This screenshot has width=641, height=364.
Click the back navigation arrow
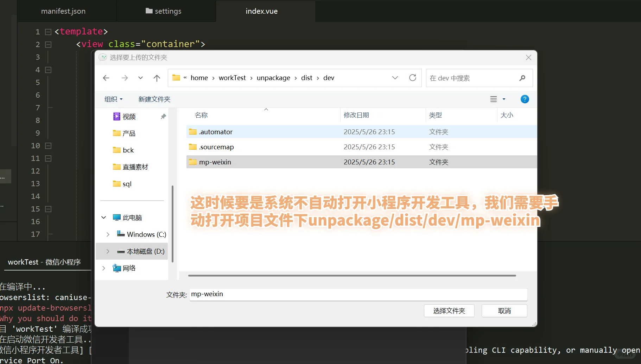coord(106,78)
